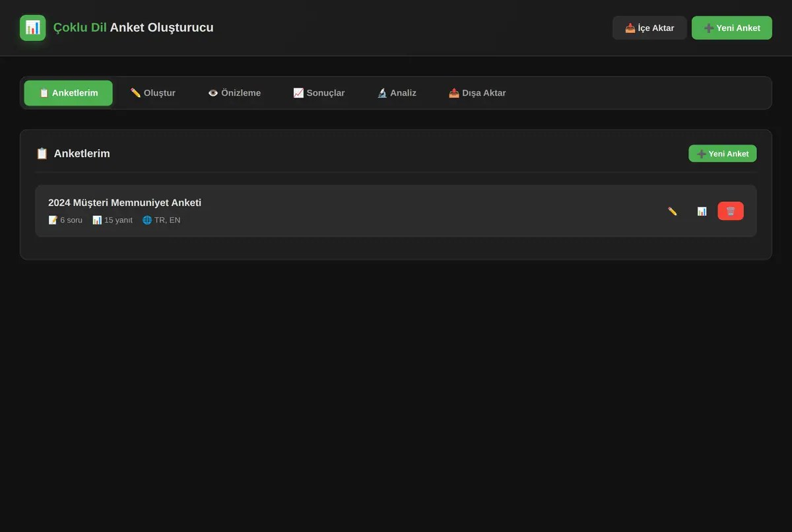Open the Sonuçlar tab
Image resolution: width=792 pixels, height=532 pixels.
click(x=319, y=93)
